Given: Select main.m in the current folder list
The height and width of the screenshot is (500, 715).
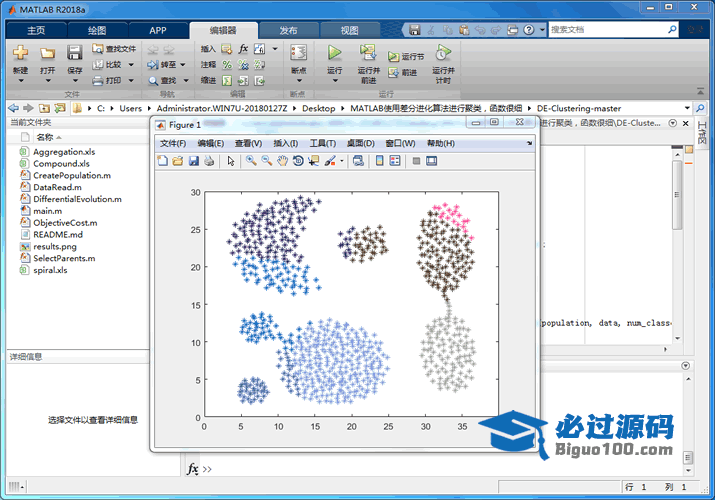Looking at the screenshot, I should tap(47, 211).
